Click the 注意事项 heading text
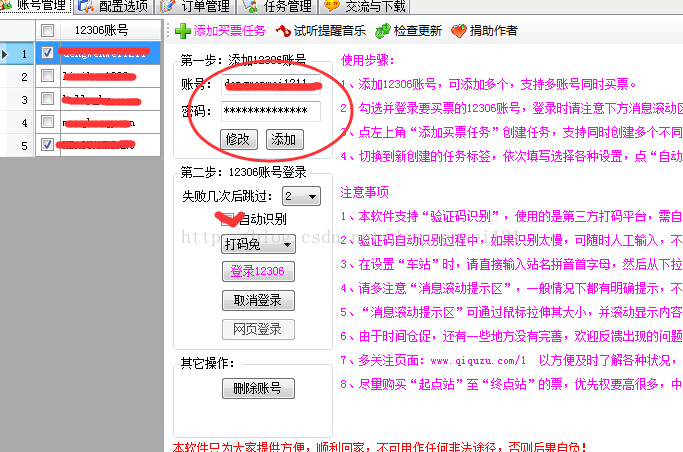 (365, 192)
